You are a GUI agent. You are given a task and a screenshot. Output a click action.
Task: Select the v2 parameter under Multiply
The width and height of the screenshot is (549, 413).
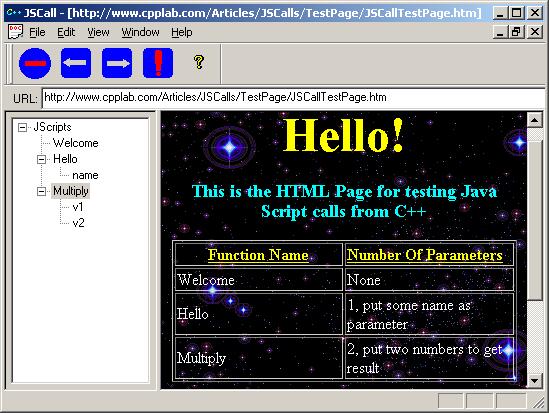pos(78,223)
